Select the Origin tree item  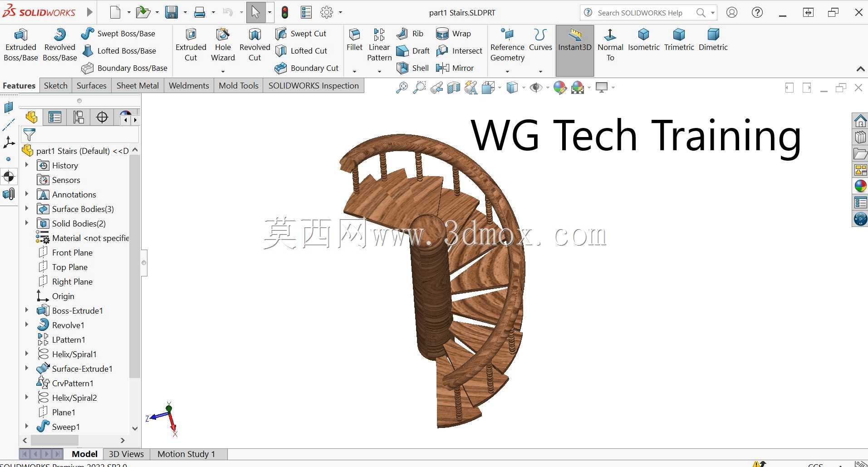[63, 296]
